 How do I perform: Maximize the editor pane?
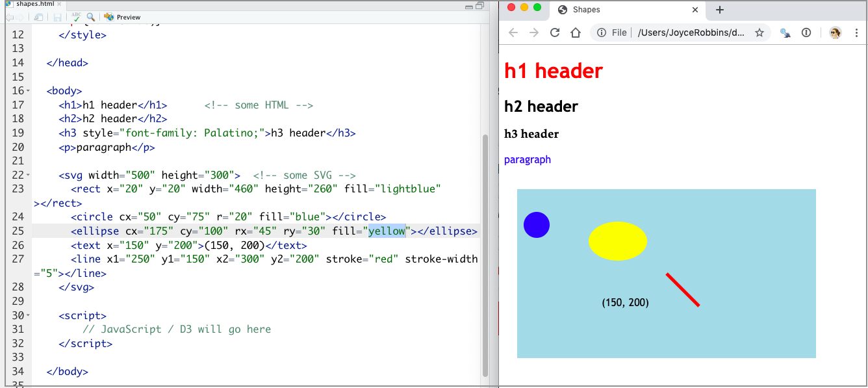click(x=480, y=6)
